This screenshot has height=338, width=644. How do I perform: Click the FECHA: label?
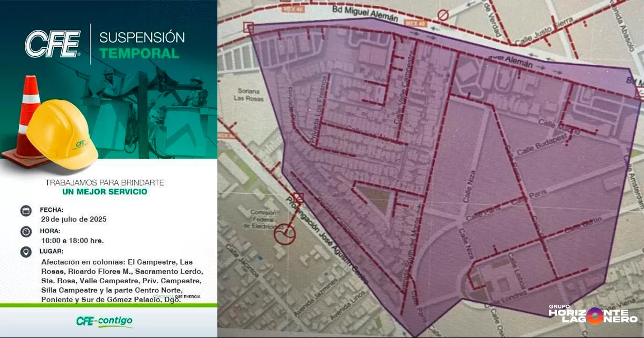[x=52, y=210]
